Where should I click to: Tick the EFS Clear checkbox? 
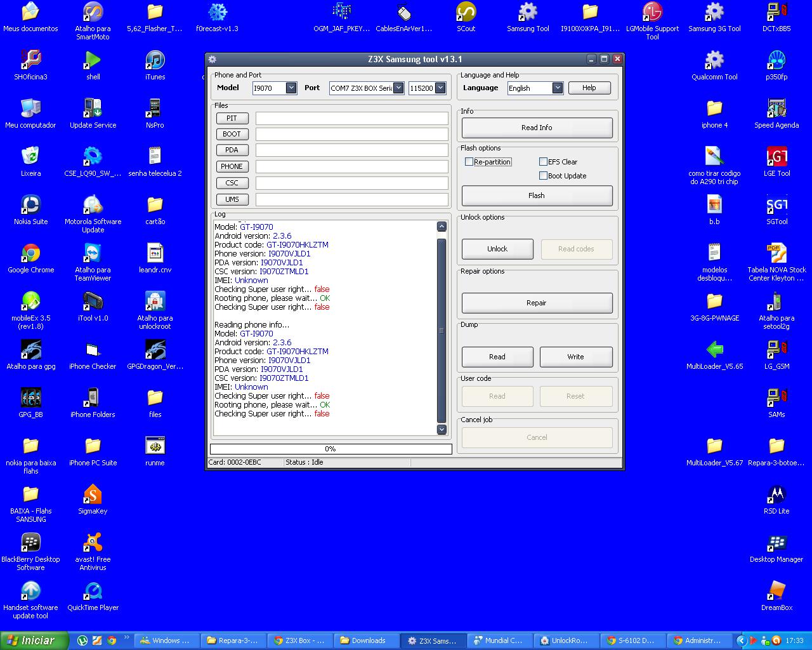543,162
